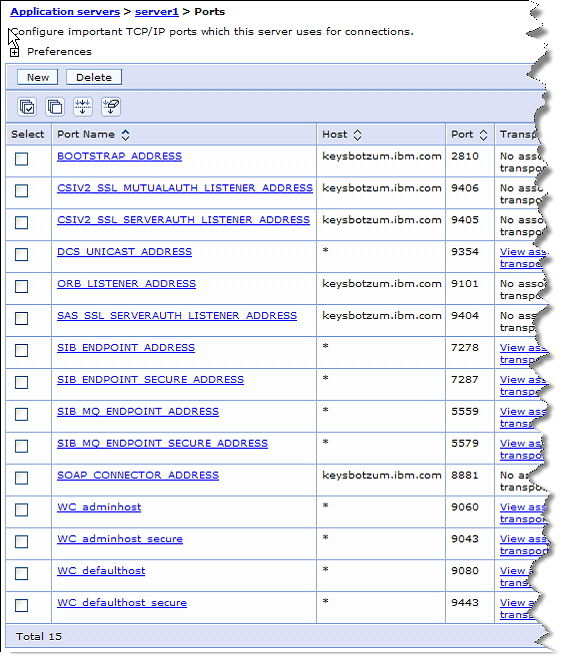
Task: Click the Delete button
Action: [94, 78]
